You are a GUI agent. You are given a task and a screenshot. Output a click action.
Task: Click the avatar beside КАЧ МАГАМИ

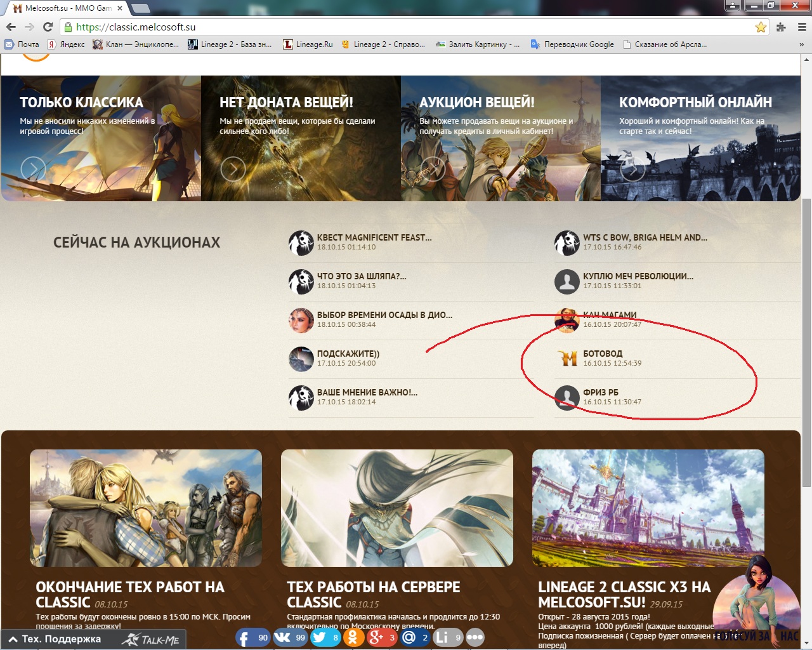567,320
